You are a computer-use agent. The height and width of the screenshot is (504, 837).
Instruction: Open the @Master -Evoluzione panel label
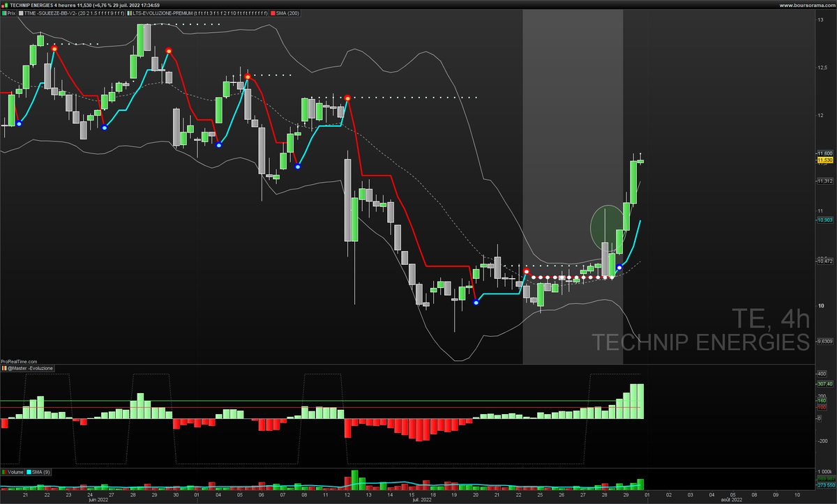click(27, 368)
